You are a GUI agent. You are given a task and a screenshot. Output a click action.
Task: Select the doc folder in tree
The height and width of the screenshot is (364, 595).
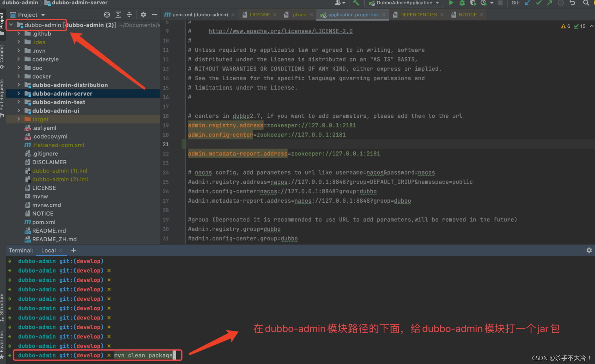[37, 68]
